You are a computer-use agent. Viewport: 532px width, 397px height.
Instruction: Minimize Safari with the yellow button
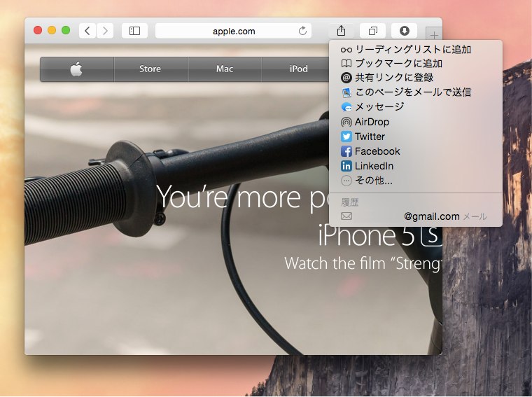[52, 31]
